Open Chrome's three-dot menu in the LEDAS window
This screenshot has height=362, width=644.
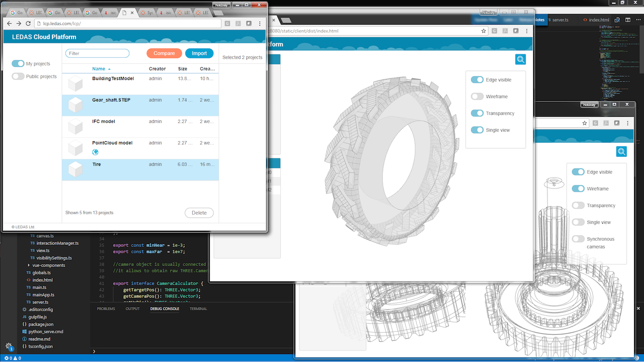click(x=260, y=24)
